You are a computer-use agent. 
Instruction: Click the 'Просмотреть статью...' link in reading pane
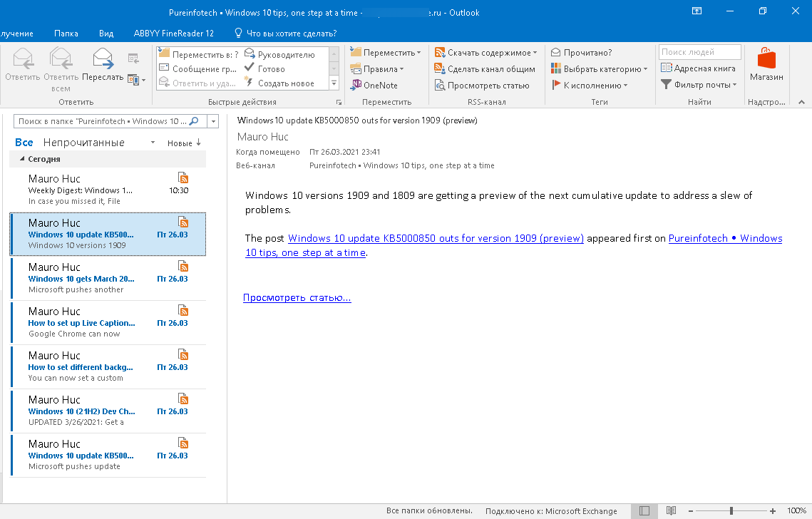click(297, 298)
